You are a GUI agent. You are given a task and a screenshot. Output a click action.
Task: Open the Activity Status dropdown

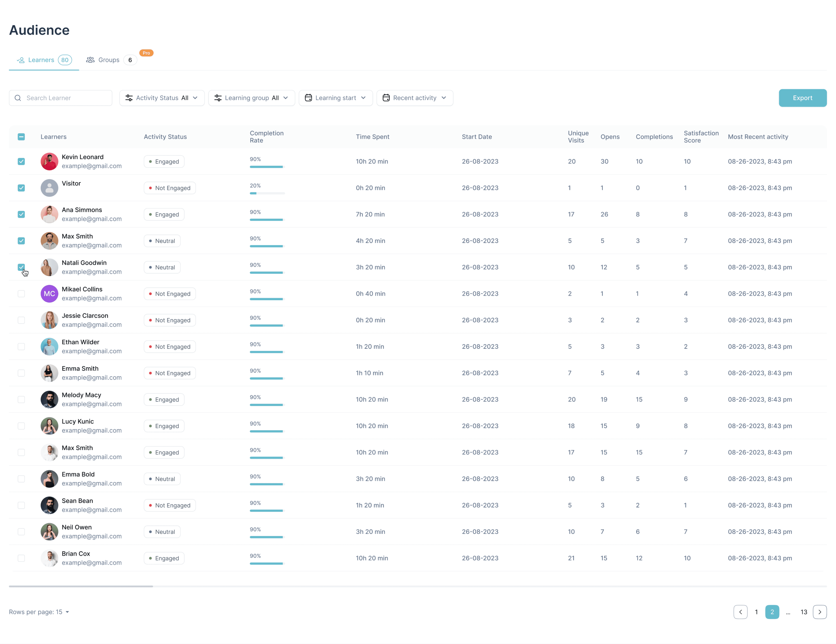(x=162, y=98)
